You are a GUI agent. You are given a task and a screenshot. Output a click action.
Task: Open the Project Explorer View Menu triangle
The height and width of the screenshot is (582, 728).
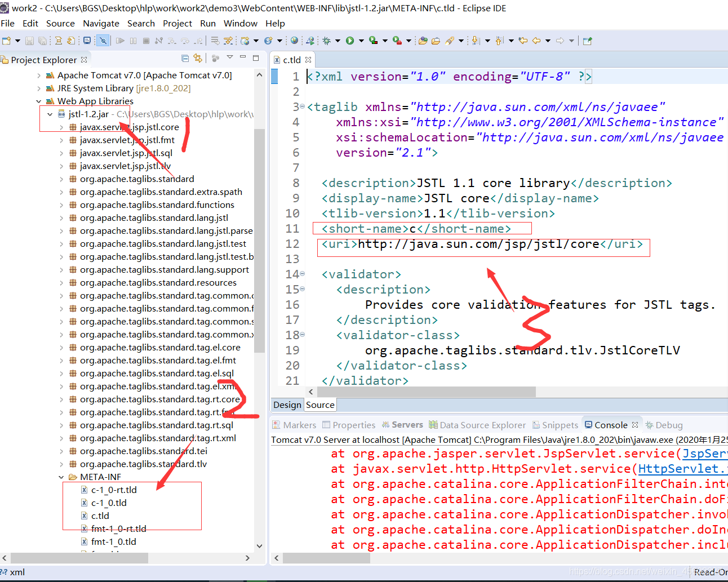(x=230, y=57)
